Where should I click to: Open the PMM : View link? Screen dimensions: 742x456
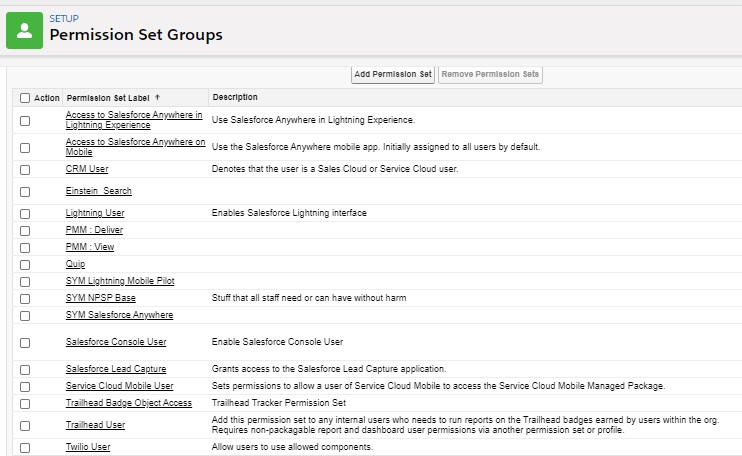coord(90,247)
